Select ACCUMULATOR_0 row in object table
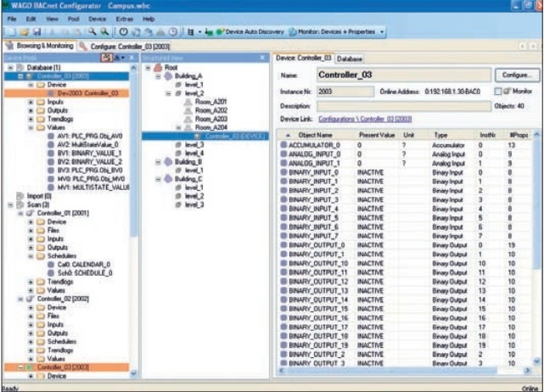544x392 pixels. 405,145
